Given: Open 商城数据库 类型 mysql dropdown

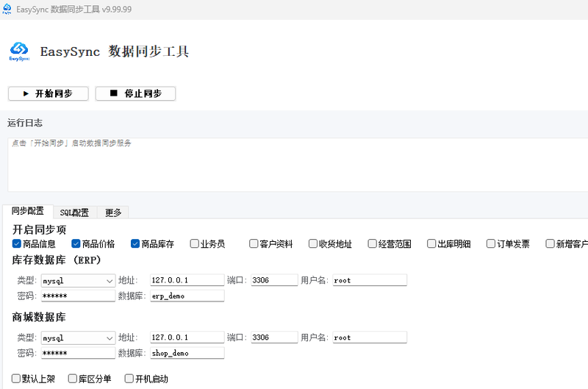Looking at the screenshot, I should coord(78,338).
